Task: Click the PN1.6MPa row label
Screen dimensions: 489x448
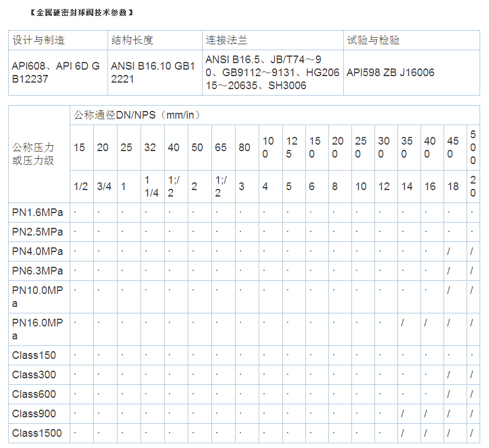Action: tap(37, 212)
